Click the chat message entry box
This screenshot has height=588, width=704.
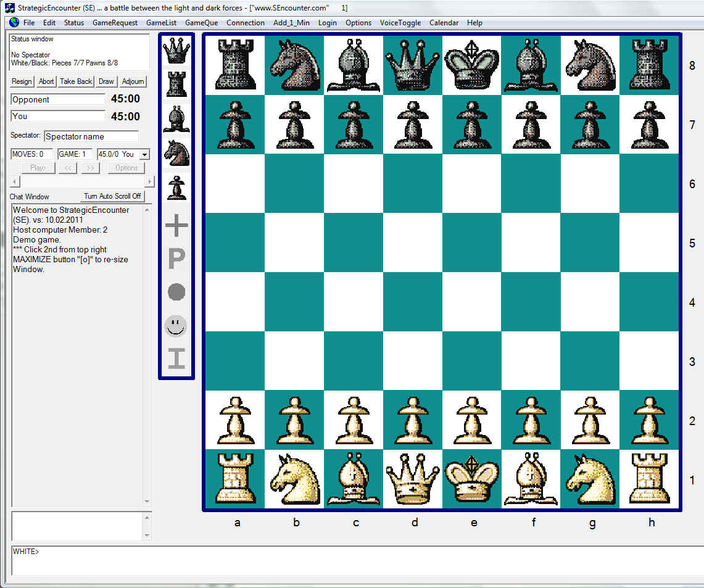pos(77,526)
